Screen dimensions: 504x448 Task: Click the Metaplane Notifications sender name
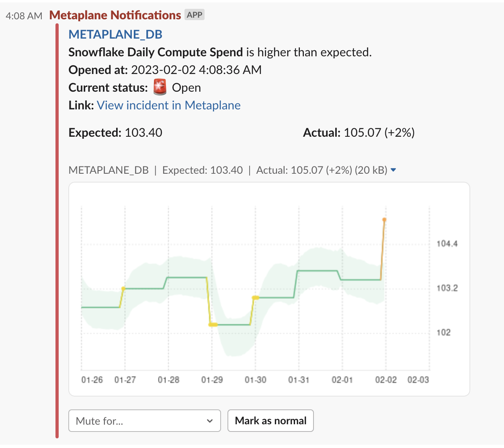pos(115,15)
